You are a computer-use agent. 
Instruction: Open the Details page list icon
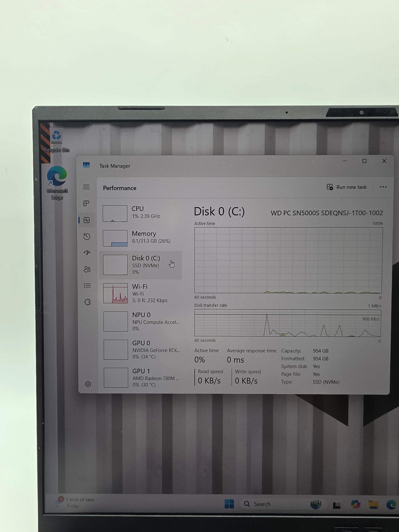87,285
